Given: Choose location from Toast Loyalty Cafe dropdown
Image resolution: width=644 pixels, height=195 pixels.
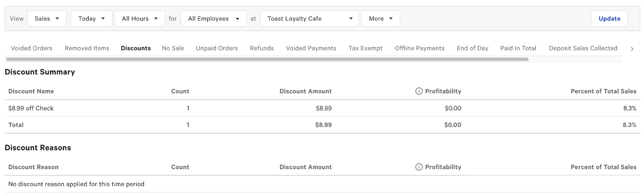Looking at the screenshot, I should pyautogui.click(x=309, y=19).
